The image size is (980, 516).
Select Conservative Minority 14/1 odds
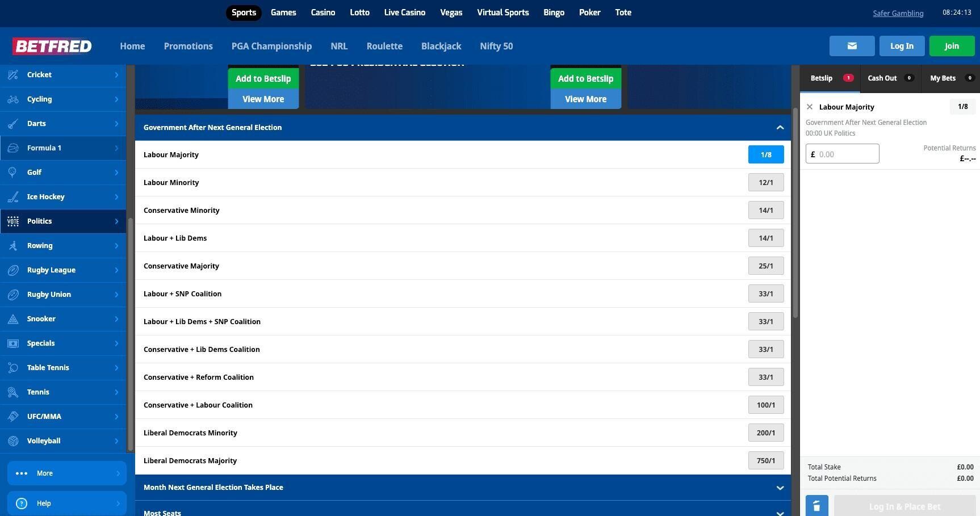click(766, 210)
